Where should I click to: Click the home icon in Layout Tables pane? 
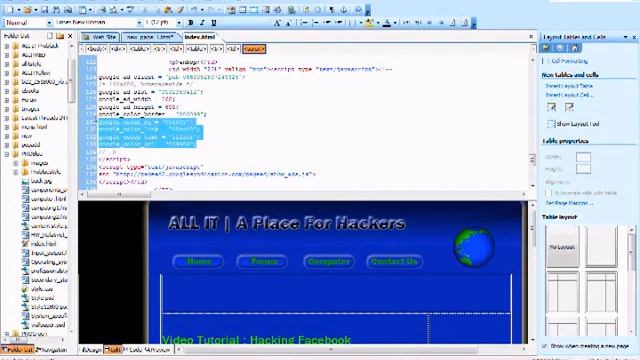tap(574, 48)
